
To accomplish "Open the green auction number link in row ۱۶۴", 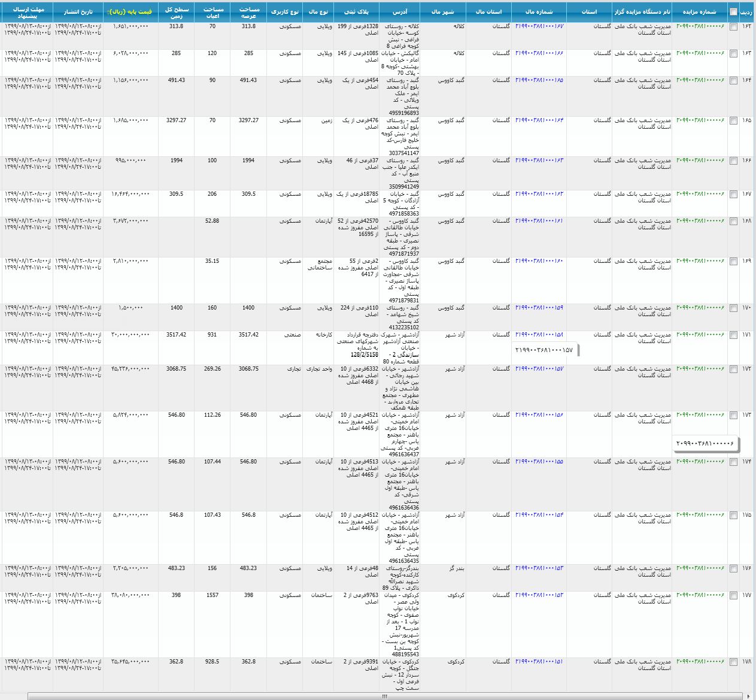I will pos(700,80).
